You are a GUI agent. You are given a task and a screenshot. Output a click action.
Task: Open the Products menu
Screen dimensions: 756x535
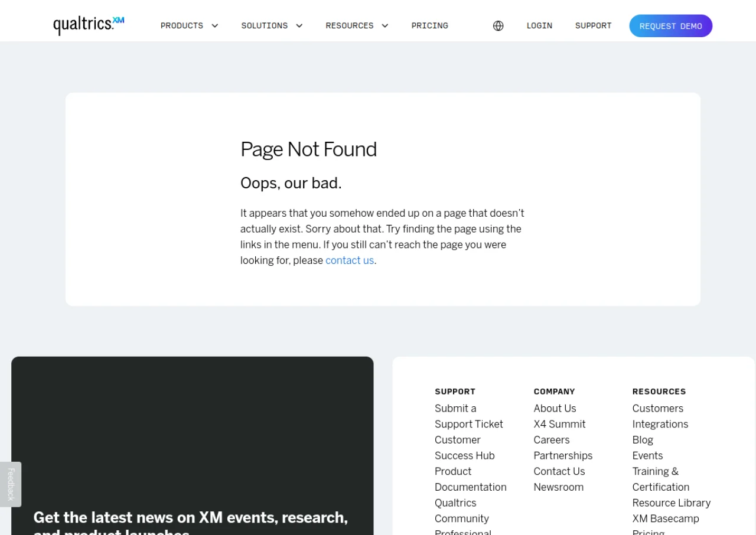click(x=182, y=26)
